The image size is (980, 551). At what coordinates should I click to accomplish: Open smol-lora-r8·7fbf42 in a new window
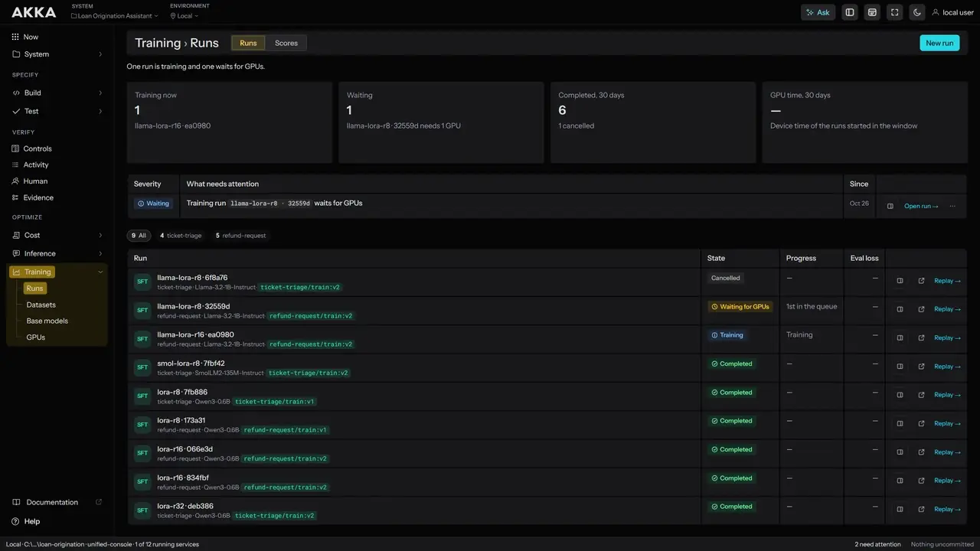pos(921,367)
